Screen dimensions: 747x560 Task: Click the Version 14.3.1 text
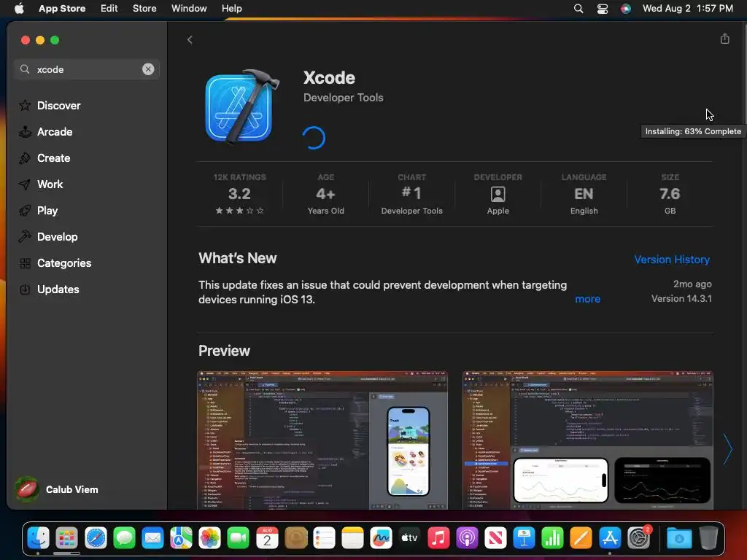681,298
